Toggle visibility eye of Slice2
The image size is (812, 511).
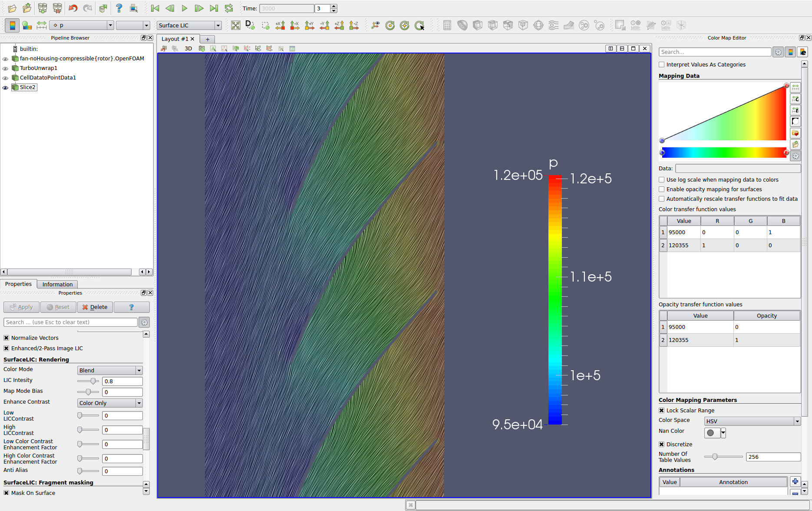(x=6, y=87)
